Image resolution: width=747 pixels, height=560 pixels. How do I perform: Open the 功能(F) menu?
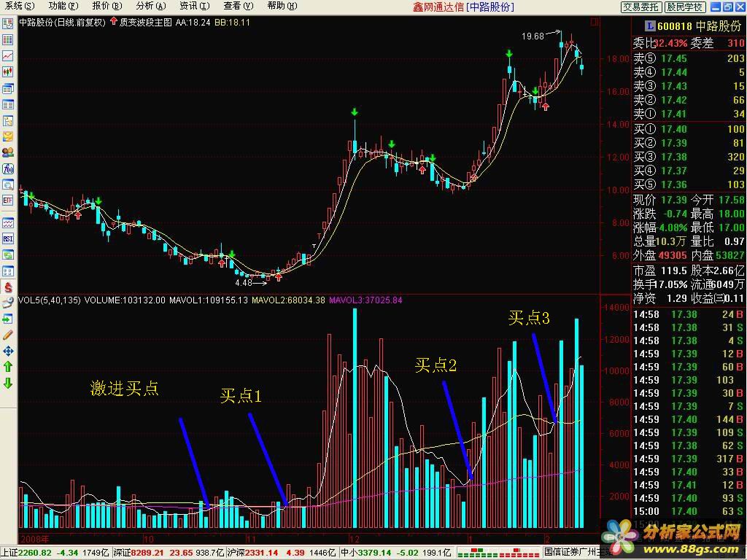click(63, 6)
